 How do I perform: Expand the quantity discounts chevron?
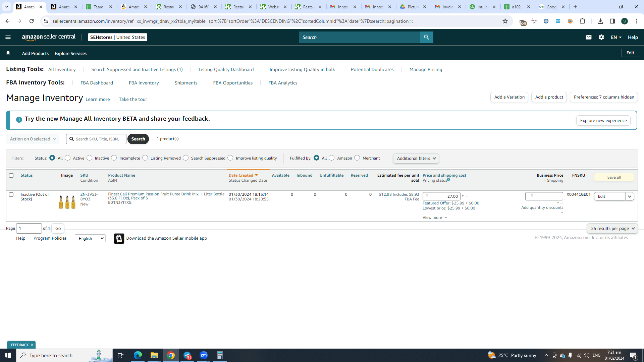pyautogui.click(x=562, y=213)
